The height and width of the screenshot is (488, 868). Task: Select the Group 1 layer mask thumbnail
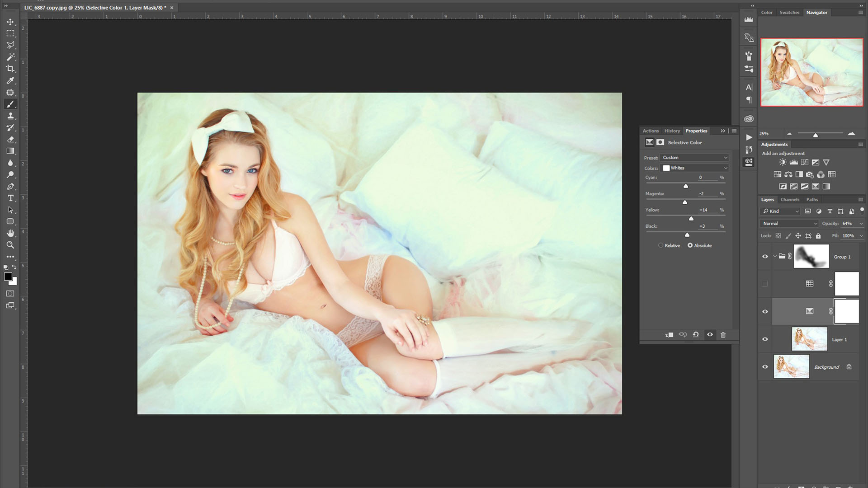(x=811, y=257)
